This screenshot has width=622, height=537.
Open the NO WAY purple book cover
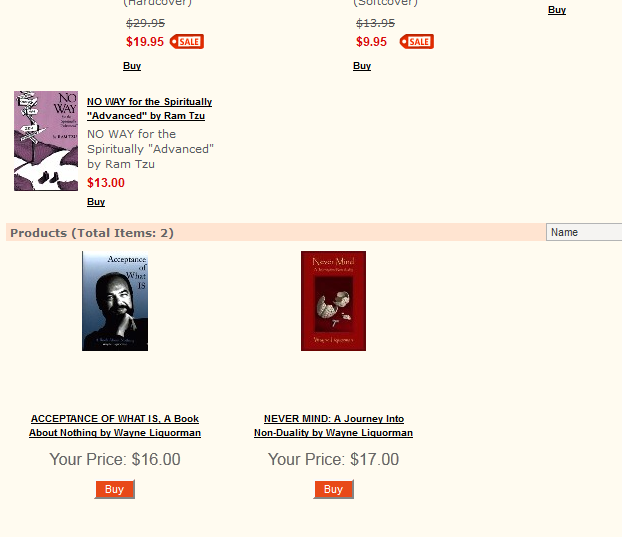click(x=46, y=141)
